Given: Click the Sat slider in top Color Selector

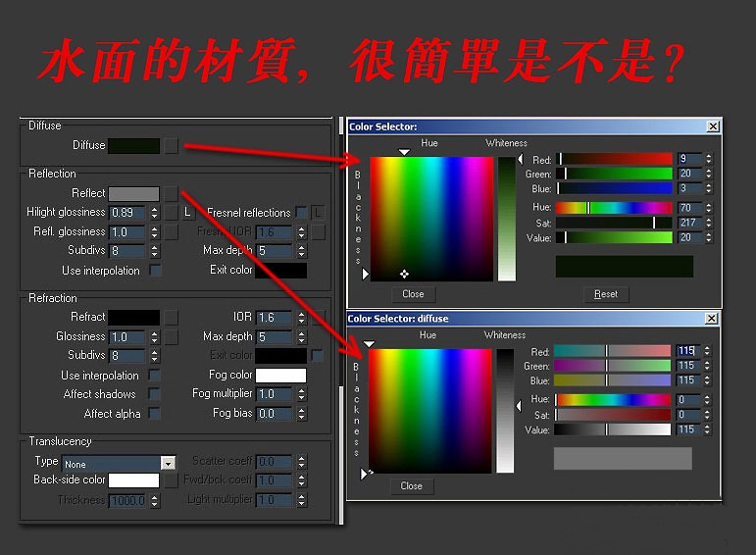Looking at the screenshot, I should 614,223.
